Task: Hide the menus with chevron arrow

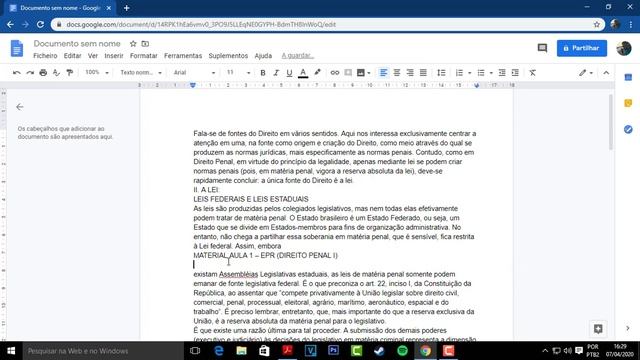Action: [x=606, y=73]
